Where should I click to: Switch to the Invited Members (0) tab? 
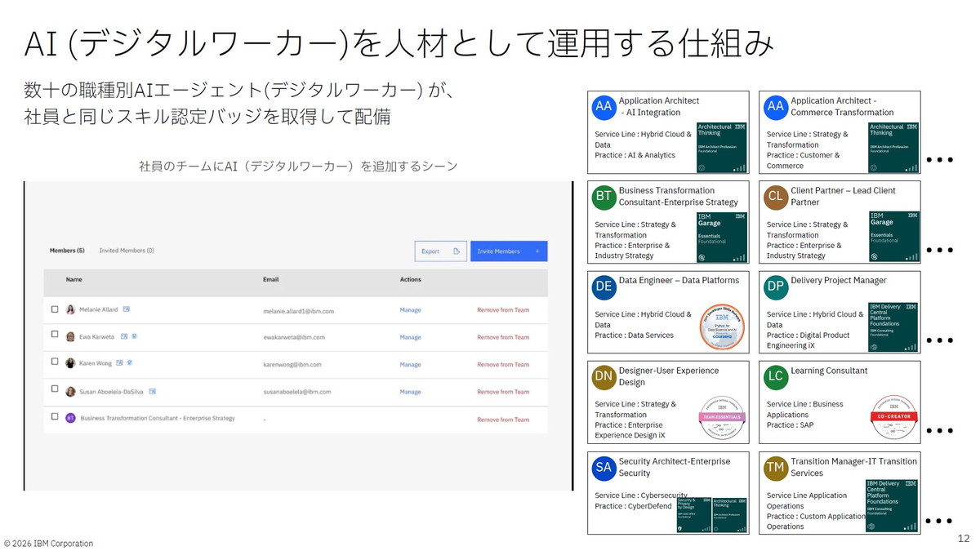(x=127, y=251)
